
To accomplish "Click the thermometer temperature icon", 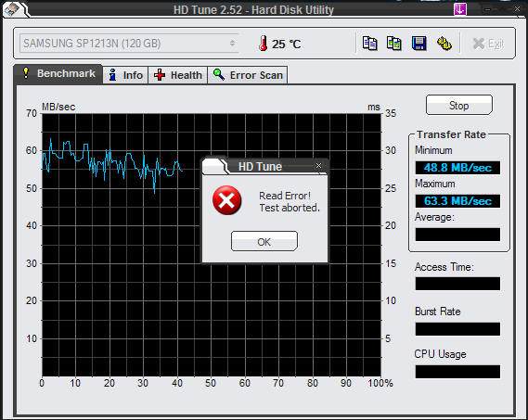I will click(264, 44).
